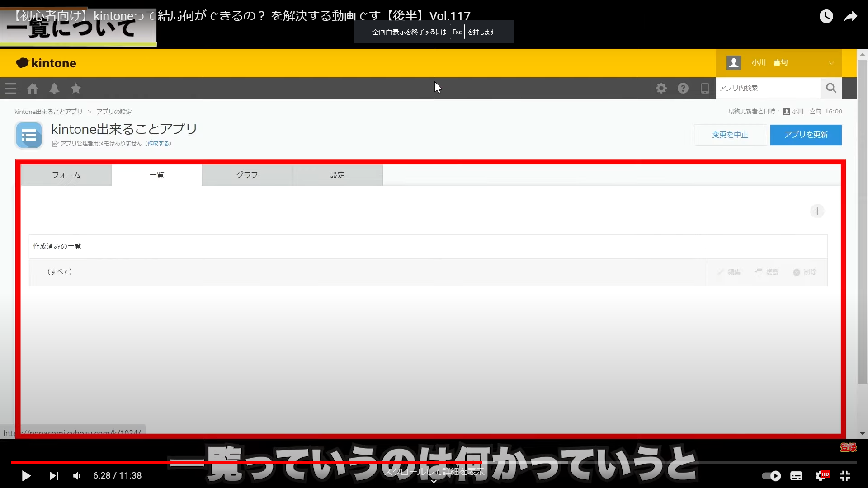Add a new view with plus icon

coord(817,211)
